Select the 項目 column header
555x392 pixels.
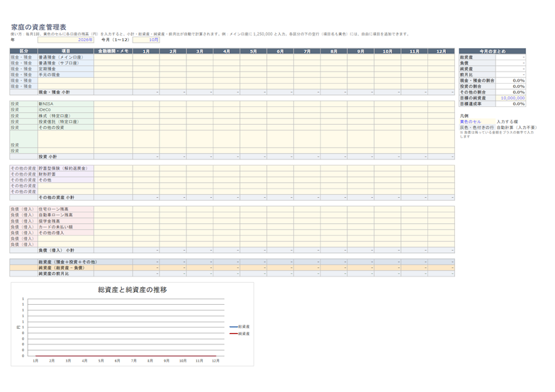[66, 51]
